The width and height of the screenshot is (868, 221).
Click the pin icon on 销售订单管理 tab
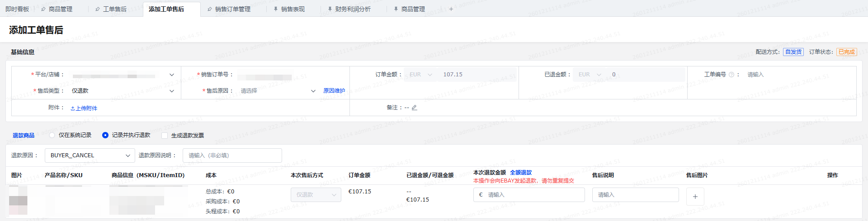(x=209, y=9)
